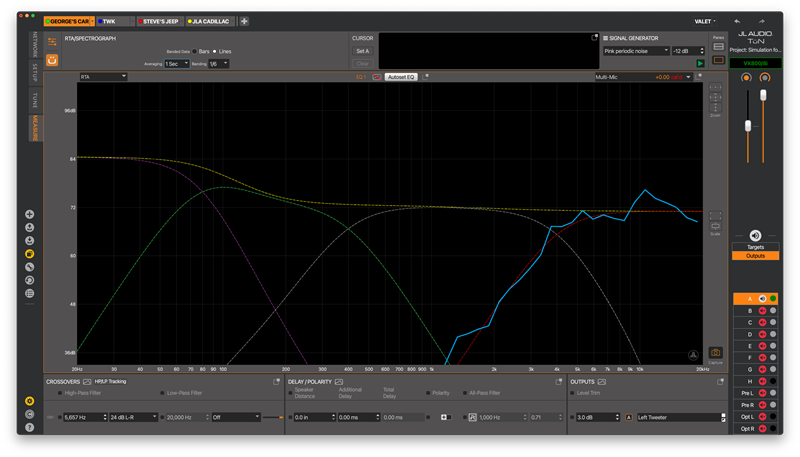
Task: Open the NETWORK side tab
Action: click(37, 47)
